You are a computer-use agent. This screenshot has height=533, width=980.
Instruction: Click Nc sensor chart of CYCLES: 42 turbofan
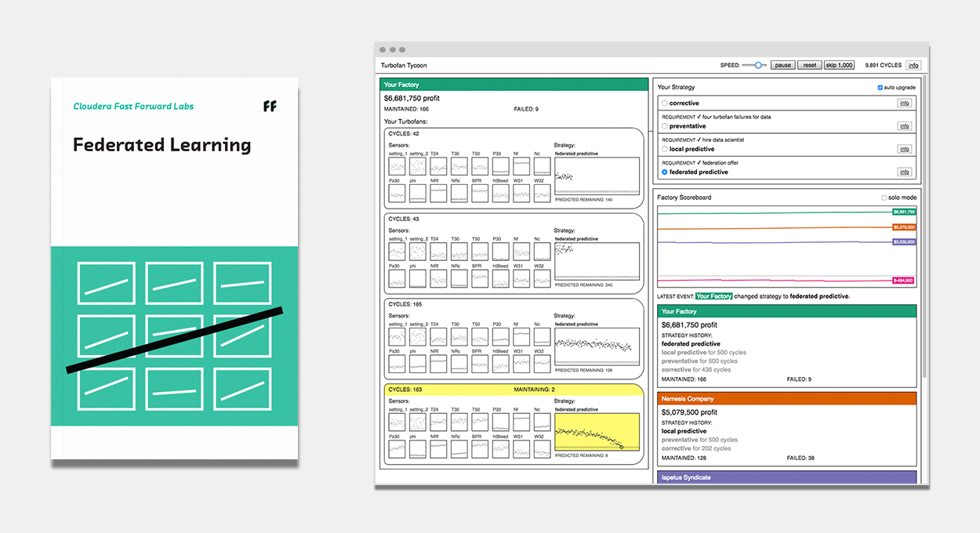tap(543, 167)
